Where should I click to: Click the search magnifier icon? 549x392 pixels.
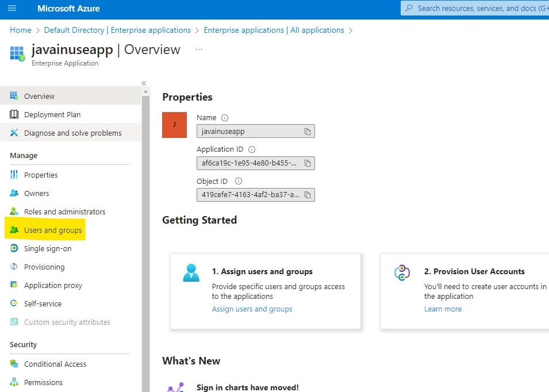coord(409,8)
